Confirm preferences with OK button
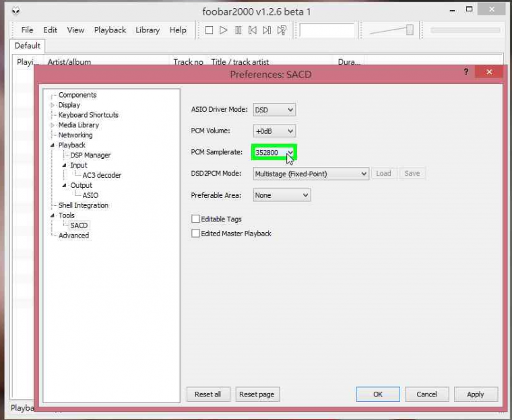The width and height of the screenshot is (512, 420). coord(378,394)
